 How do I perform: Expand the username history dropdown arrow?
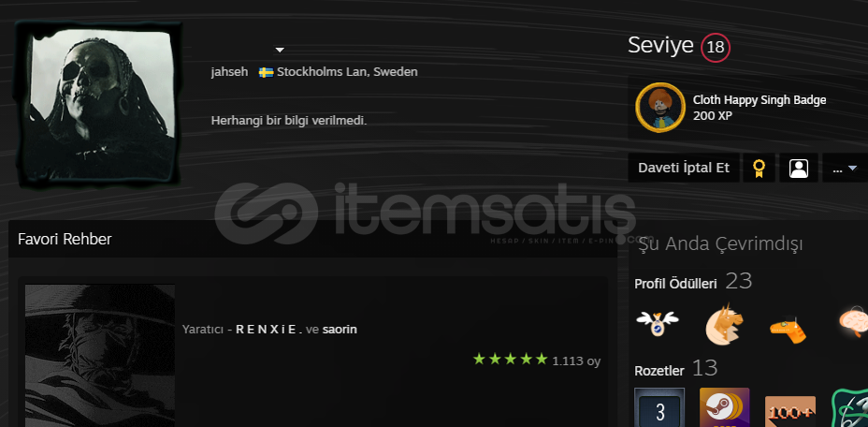[280, 50]
